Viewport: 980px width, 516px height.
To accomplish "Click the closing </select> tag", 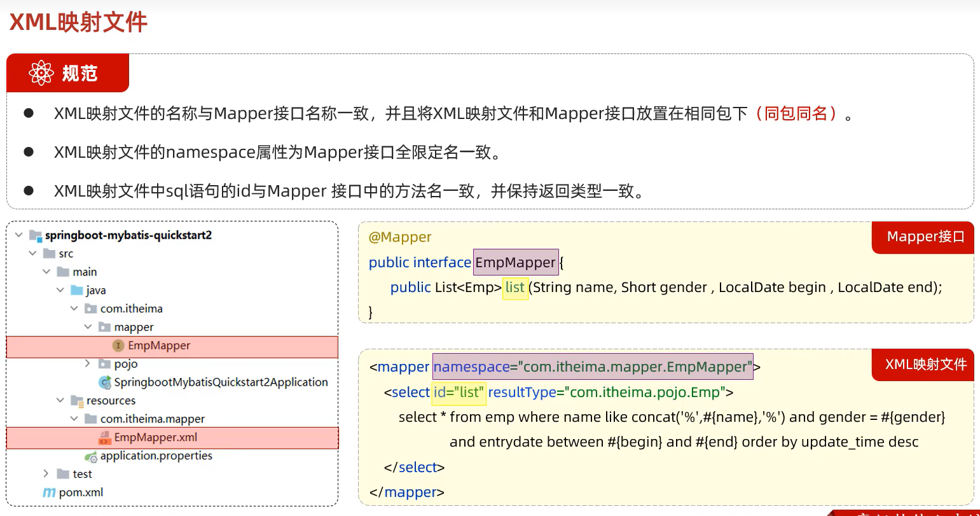I will point(415,468).
